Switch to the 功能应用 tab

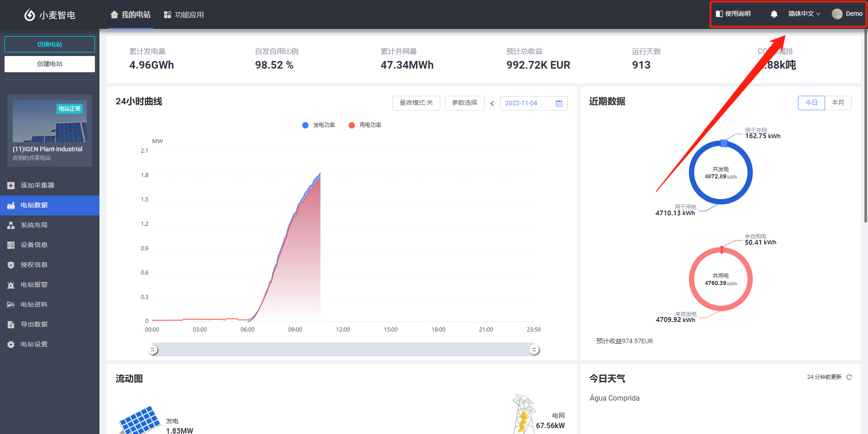184,15
